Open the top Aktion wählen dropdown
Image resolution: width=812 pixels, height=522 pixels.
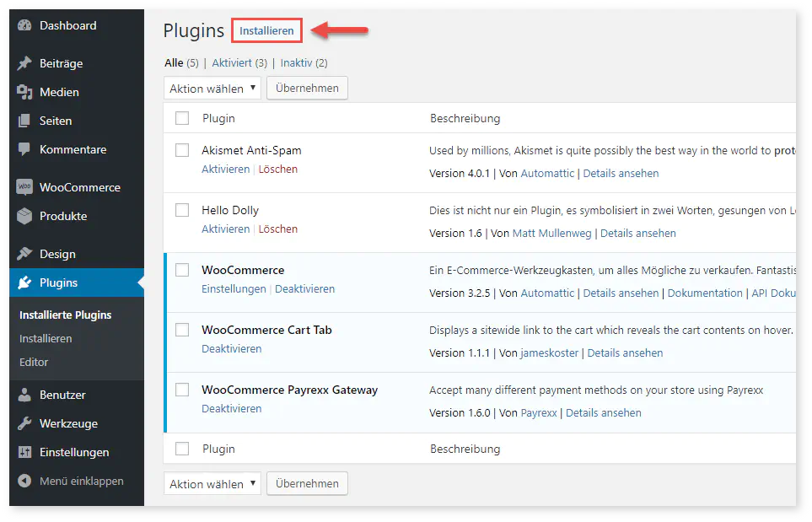(x=212, y=89)
